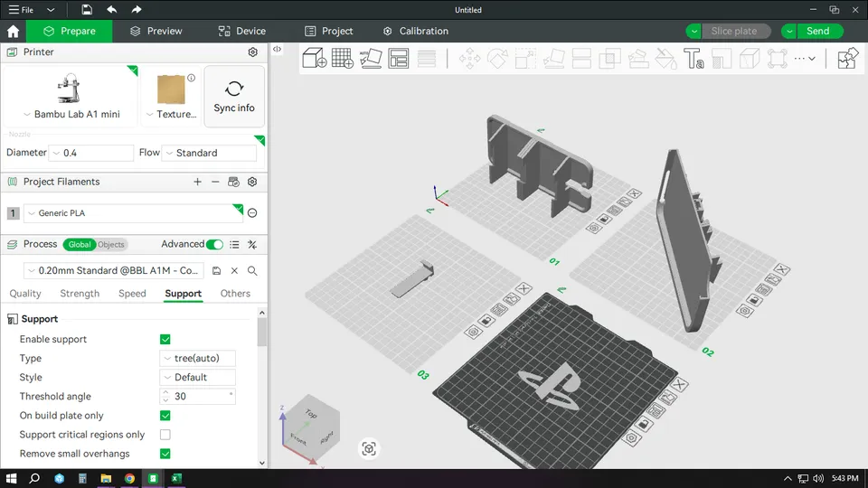Click the Sync info button

coord(234,97)
